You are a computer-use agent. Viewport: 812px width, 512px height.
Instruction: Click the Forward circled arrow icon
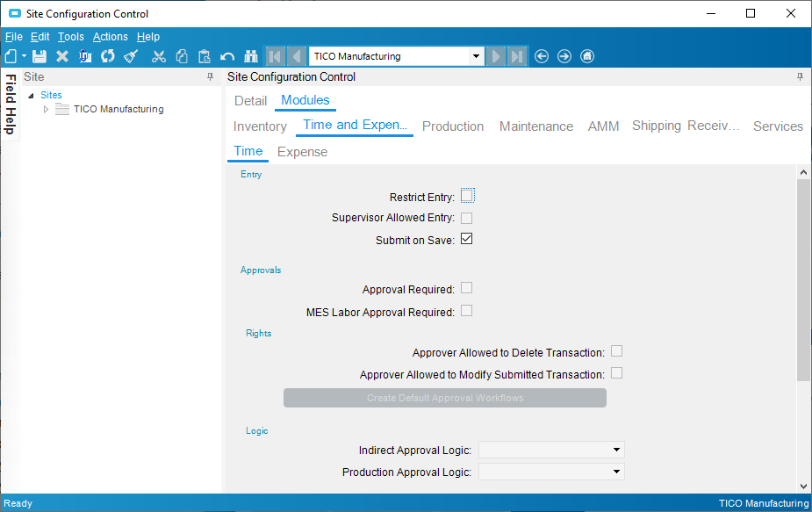(x=564, y=56)
